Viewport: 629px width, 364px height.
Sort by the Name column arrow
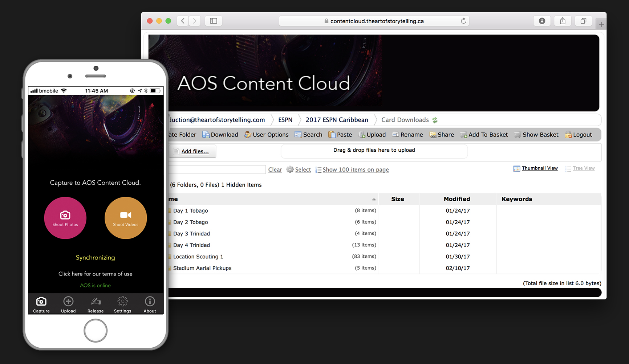pos(374,199)
